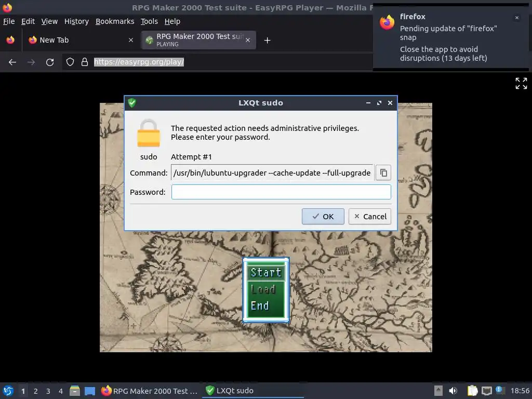Image resolution: width=532 pixels, height=399 pixels.
Task: Open Firefox View pinned icon
Action: click(10, 40)
